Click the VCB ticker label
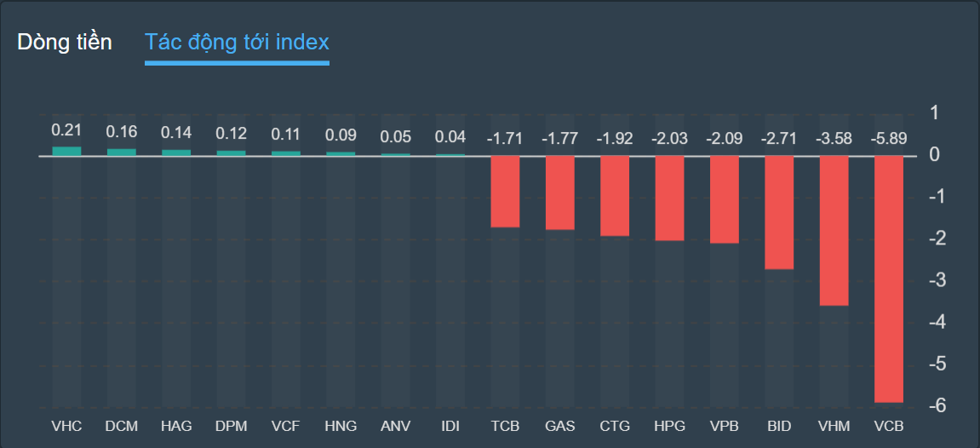The width and height of the screenshot is (980, 448). click(x=888, y=426)
